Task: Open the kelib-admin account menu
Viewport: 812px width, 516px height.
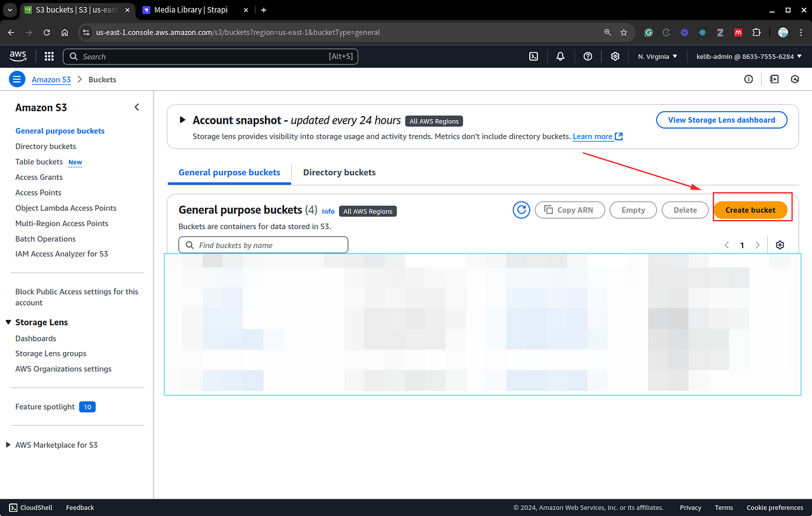Action: tap(747, 56)
